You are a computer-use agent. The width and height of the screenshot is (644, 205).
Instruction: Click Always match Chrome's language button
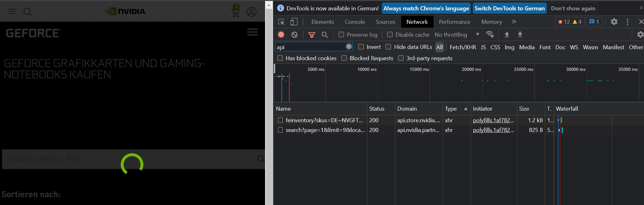click(x=426, y=8)
